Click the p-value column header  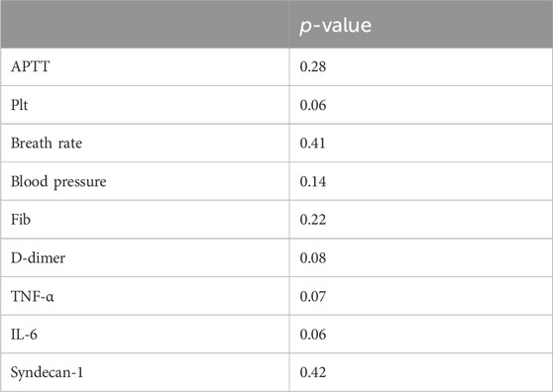coord(335,26)
